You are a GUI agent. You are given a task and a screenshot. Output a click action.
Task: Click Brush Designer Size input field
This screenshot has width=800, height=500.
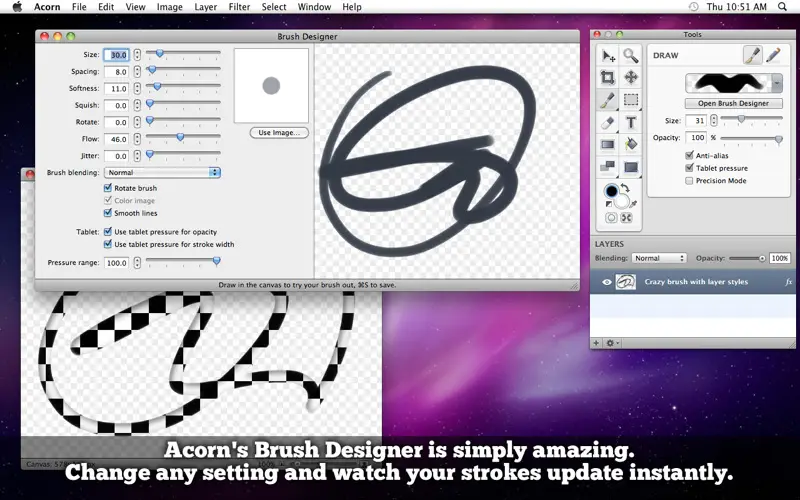click(117, 55)
